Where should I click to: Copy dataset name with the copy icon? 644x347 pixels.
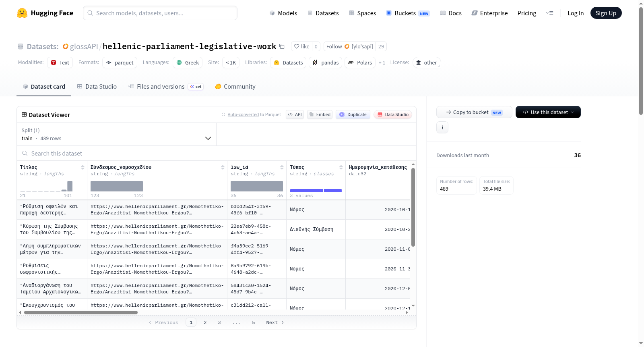pyautogui.click(x=282, y=46)
